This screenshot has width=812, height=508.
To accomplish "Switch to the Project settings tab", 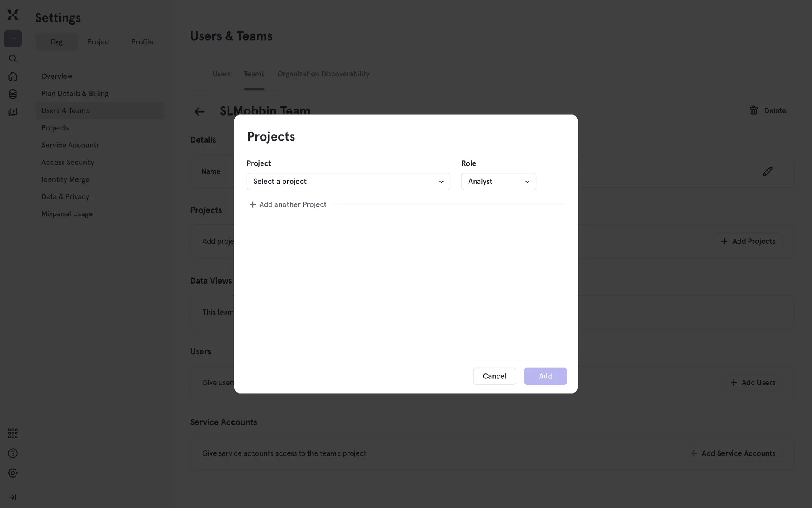I will click(99, 42).
